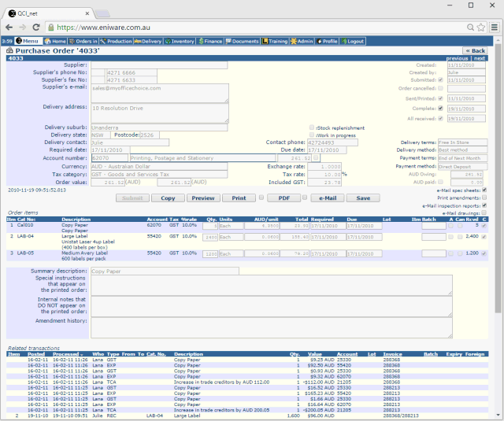Toggle the Sent/Printed checkbox
504x421 pixels.
tap(441, 98)
